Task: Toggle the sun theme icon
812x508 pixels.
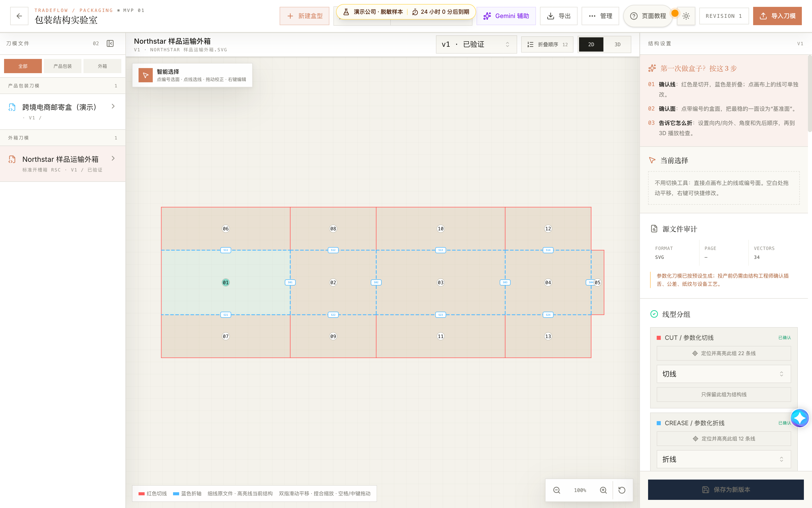Action: pos(686,16)
